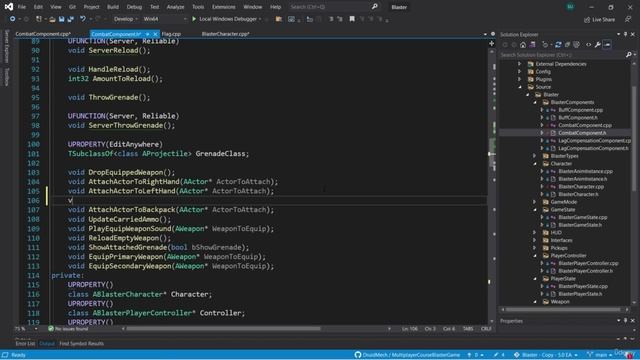Select BlasterCharacter.h in Solution Explorer
The image size is (640, 360).
[x=578, y=194]
